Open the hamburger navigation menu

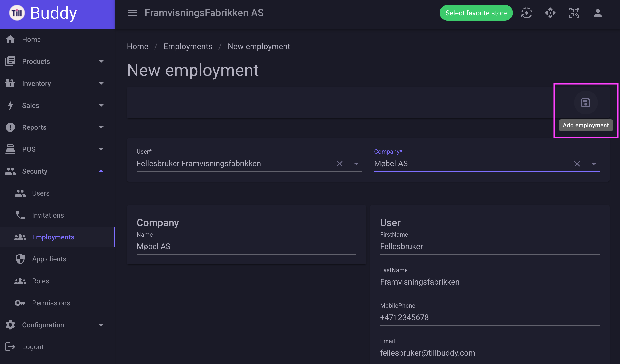point(133,13)
